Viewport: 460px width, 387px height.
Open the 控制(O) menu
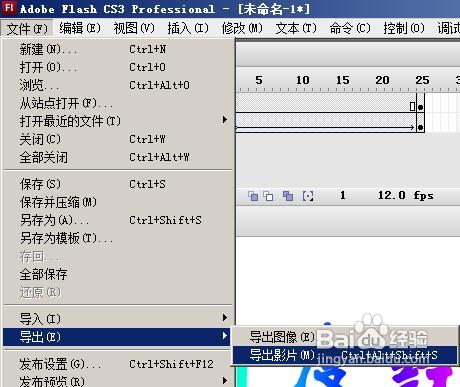tap(404, 28)
